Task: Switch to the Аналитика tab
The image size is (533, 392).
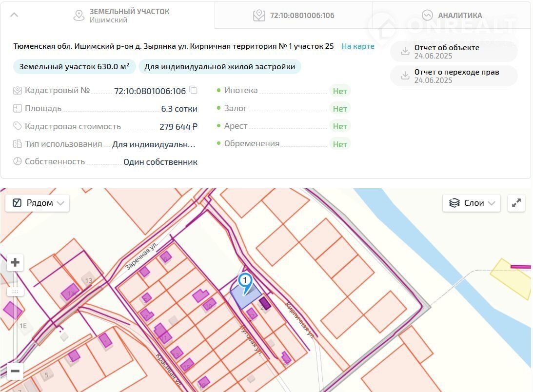Action: (452, 15)
